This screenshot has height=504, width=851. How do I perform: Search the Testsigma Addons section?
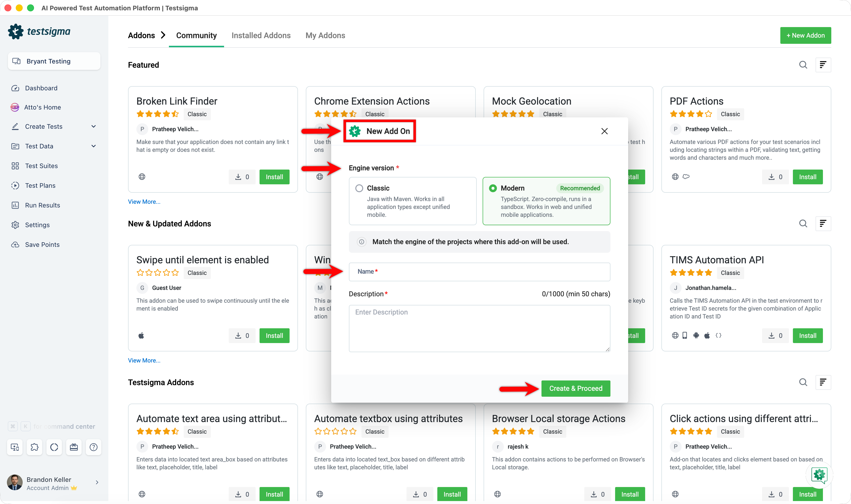[803, 382]
